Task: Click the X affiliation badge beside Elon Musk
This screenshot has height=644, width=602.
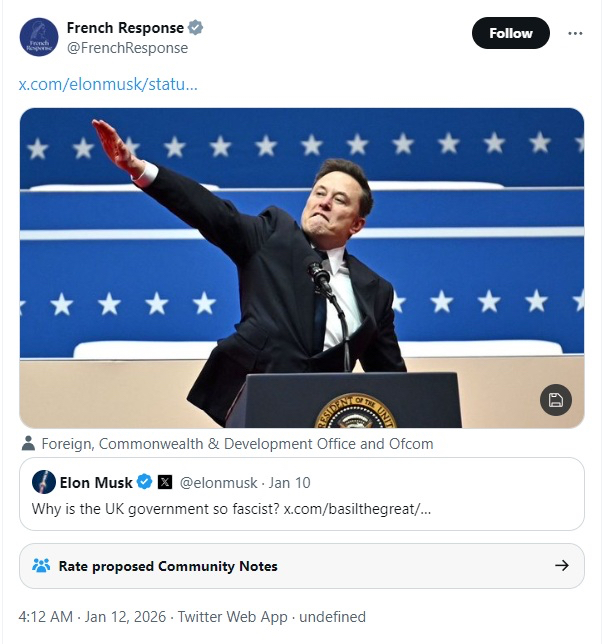Action: (165, 482)
